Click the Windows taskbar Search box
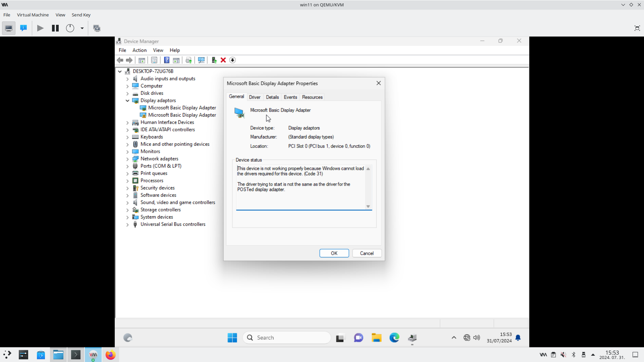Viewport: 644px width, 362px height. coord(287,338)
